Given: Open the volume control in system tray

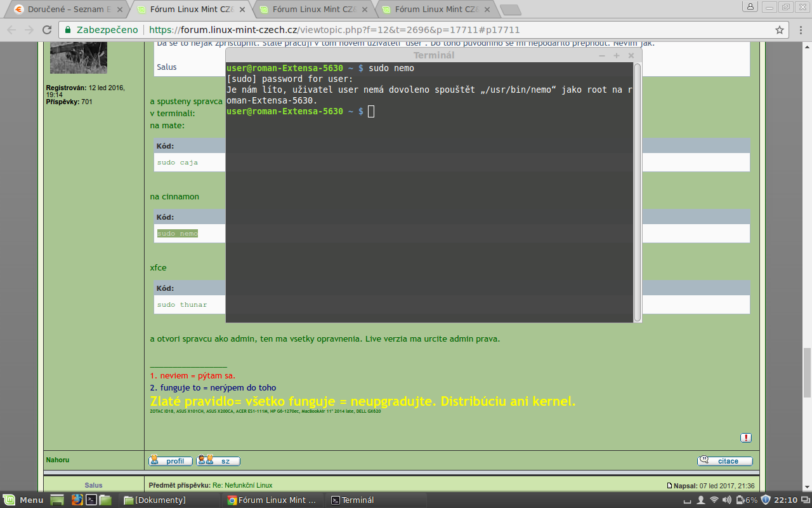Looking at the screenshot, I should pyautogui.click(x=728, y=500).
